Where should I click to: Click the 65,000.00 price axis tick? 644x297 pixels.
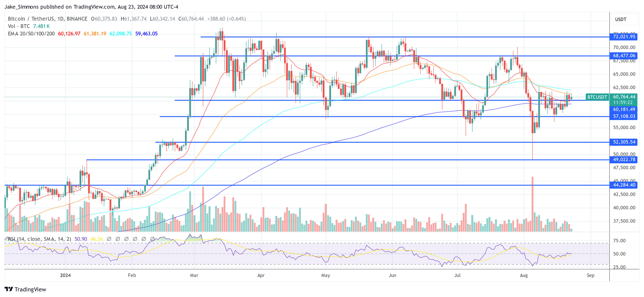coord(624,74)
